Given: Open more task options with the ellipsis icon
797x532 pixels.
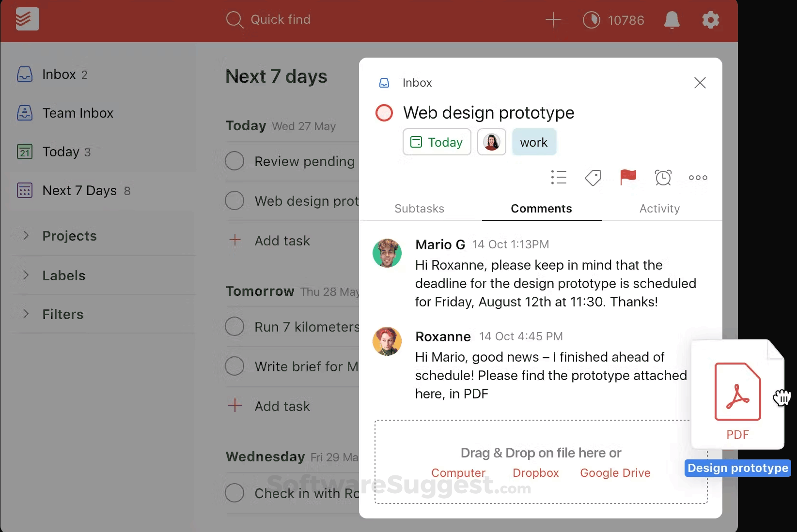Looking at the screenshot, I should pos(698,178).
